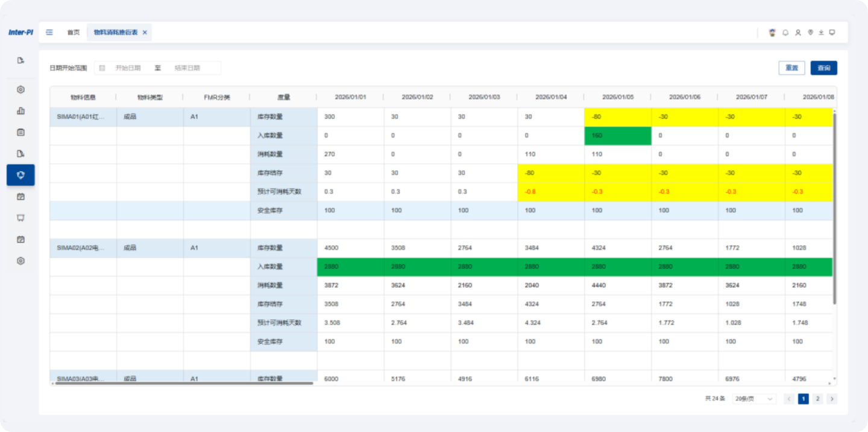Click the download icon in the top bar
868x432 pixels.
(x=821, y=33)
